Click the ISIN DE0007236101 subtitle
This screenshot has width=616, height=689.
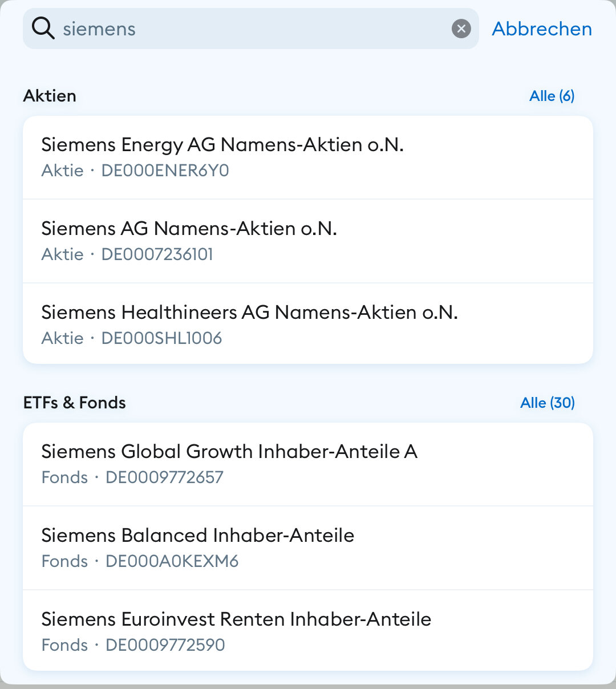click(157, 254)
